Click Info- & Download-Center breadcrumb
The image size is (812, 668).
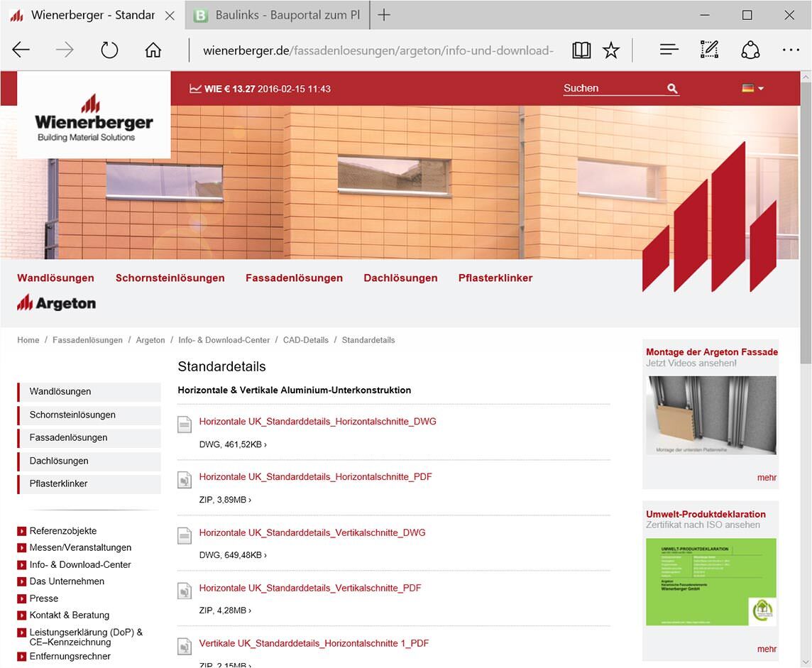(224, 340)
